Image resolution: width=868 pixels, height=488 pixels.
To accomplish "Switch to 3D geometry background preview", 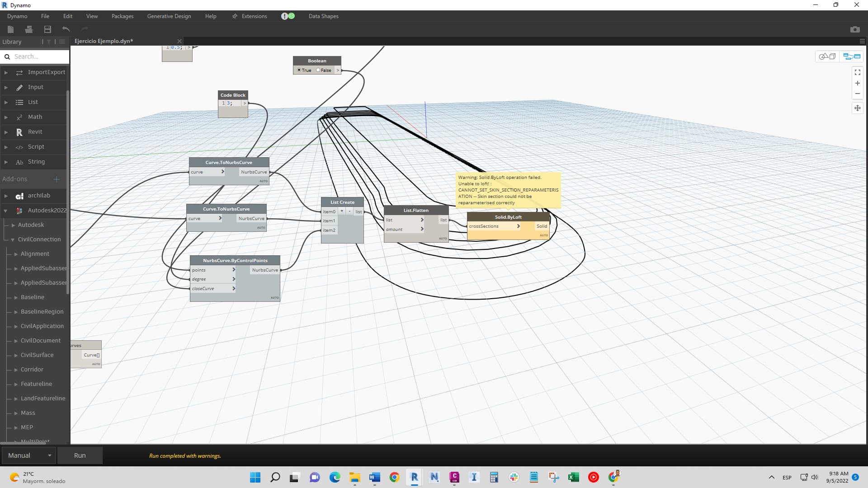I will coord(827,56).
